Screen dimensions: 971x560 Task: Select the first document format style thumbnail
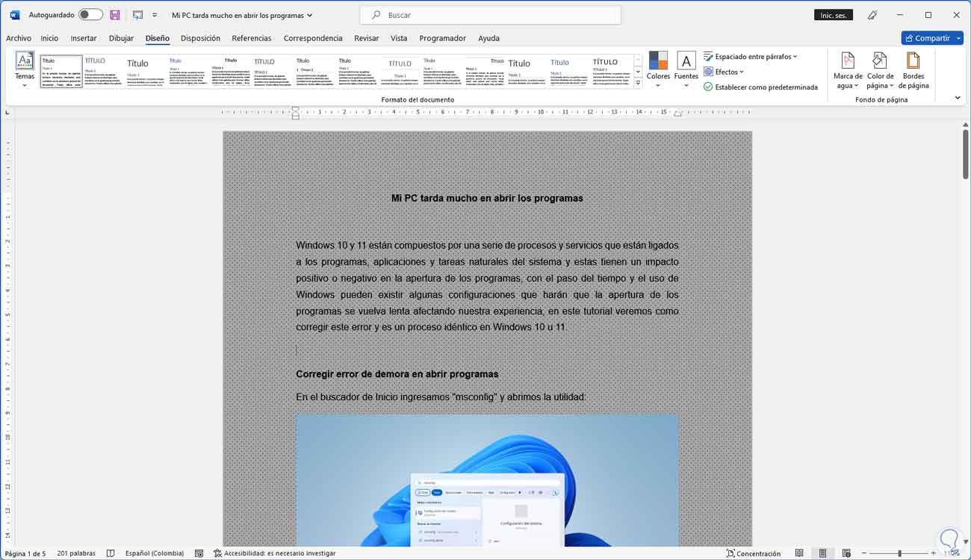[x=61, y=71]
